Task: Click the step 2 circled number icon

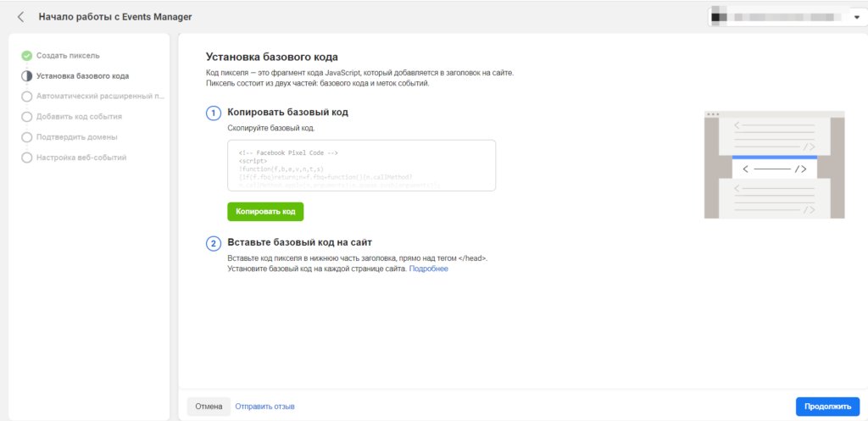Action: 214,243
